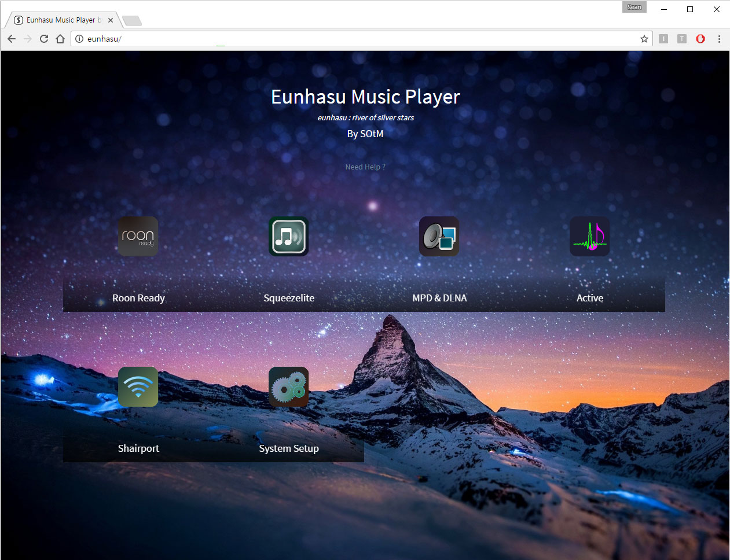The width and height of the screenshot is (730, 560).
Task: Click the 'By SOtM' text
Action: click(x=365, y=134)
